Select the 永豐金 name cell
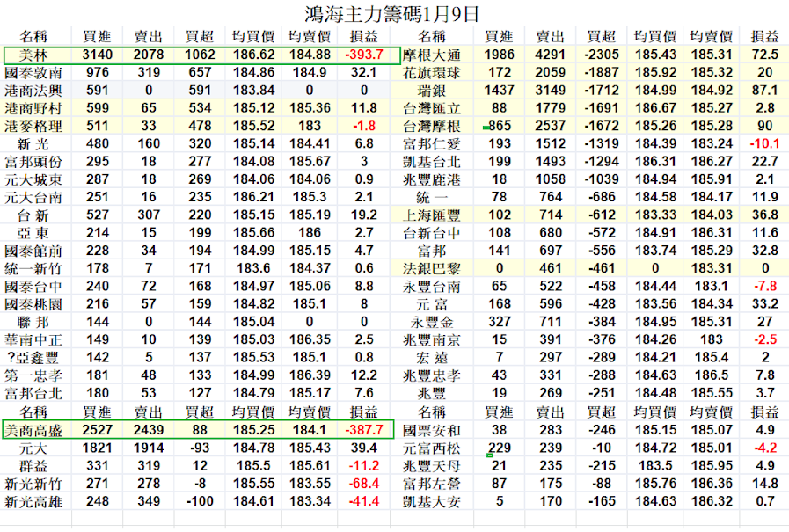Viewport: 789px width, 532px height. click(x=432, y=322)
